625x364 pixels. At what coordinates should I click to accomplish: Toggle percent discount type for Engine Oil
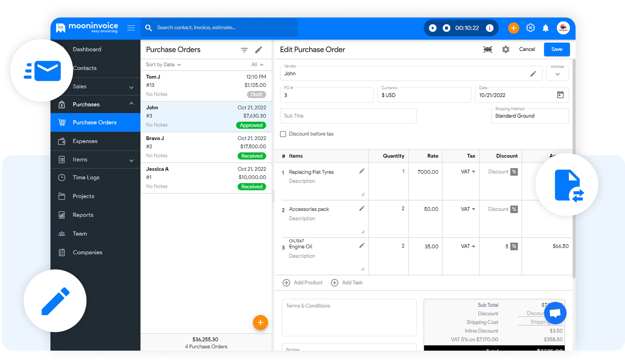tap(514, 246)
